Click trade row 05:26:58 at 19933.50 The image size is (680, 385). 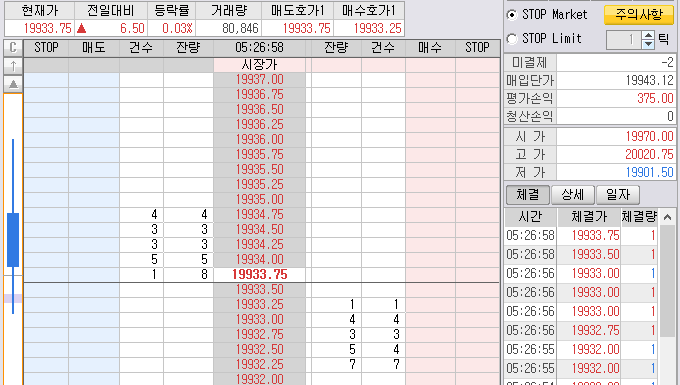click(x=581, y=254)
